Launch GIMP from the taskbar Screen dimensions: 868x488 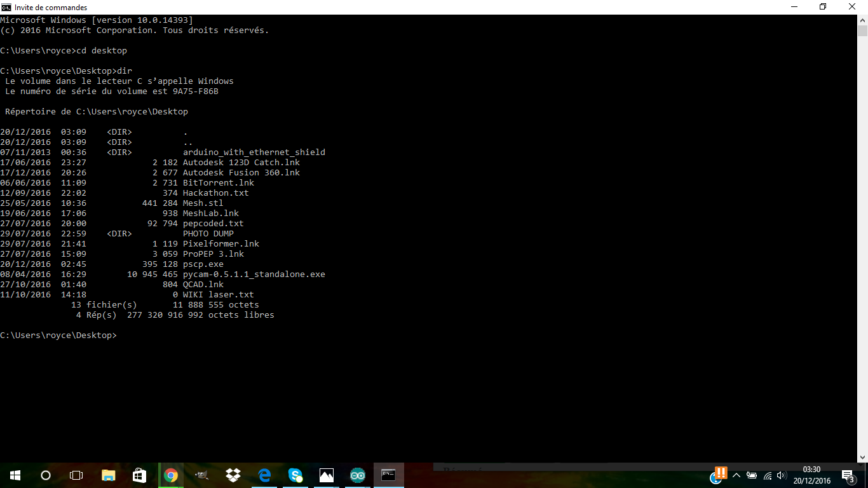pos(201,475)
